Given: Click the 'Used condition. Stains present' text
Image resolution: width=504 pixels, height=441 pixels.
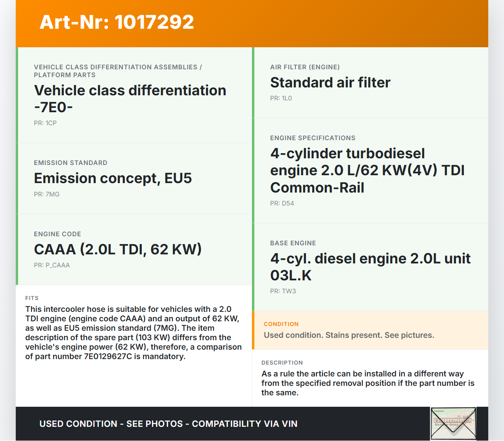Looking at the screenshot, I should coord(349,335).
